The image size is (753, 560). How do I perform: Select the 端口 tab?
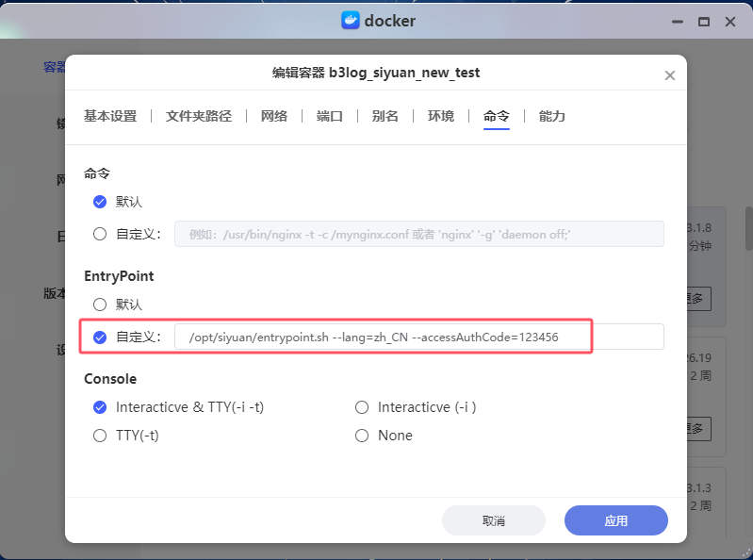[330, 116]
